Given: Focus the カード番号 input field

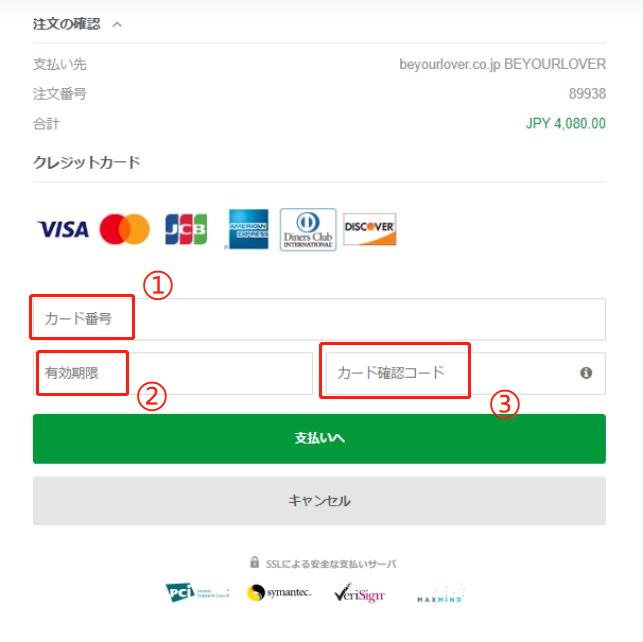Looking at the screenshot, I should click(319, 319).
